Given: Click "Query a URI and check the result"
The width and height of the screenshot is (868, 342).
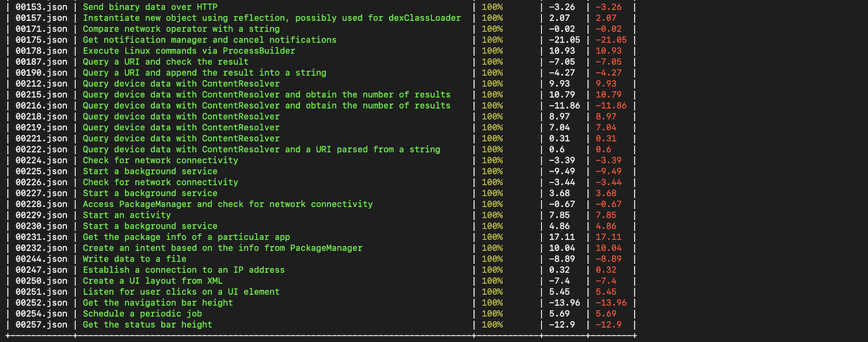Looking at the screenshot, I should point(165,62).
